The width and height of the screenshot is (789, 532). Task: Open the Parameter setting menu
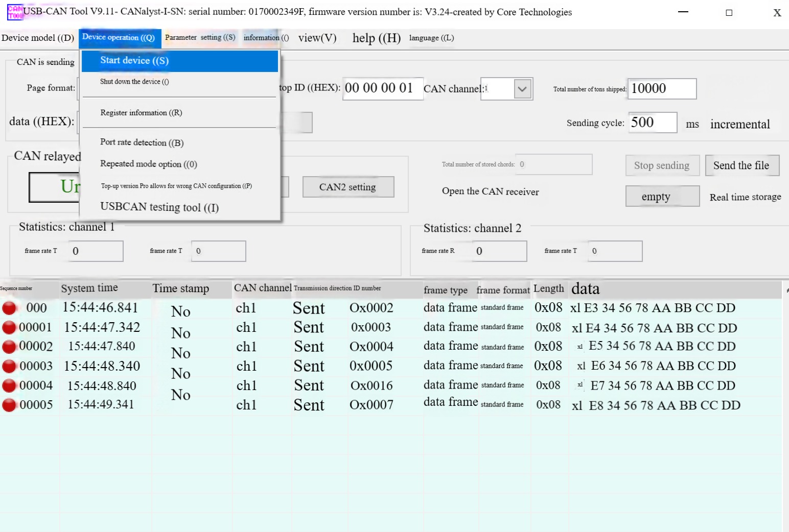[x=200, y=37]
